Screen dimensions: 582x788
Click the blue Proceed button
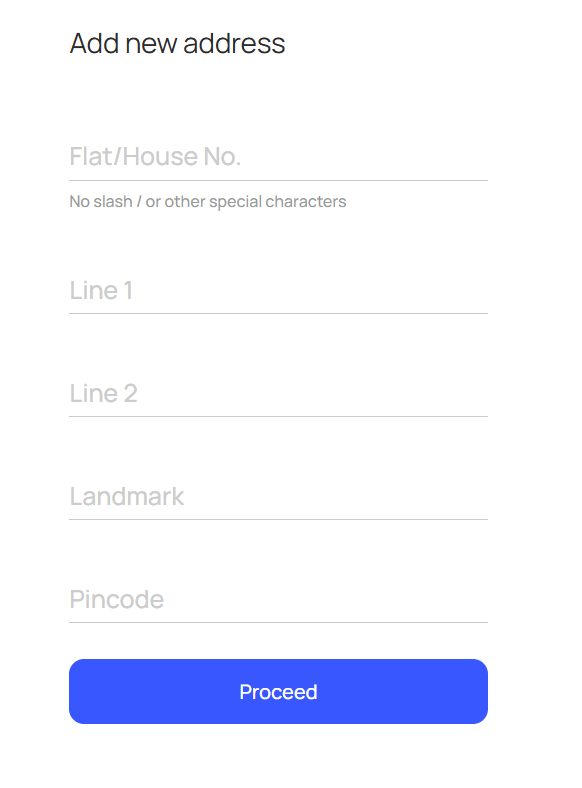point(278,692)
